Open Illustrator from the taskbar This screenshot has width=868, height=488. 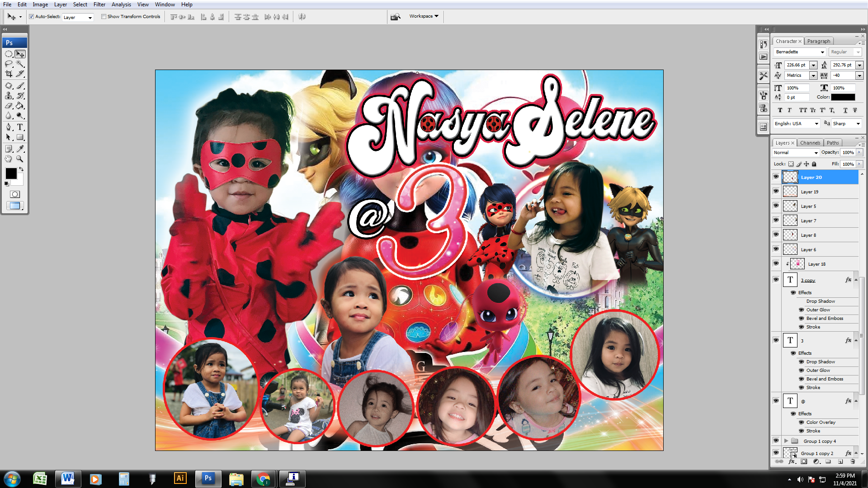pos(180,479)
